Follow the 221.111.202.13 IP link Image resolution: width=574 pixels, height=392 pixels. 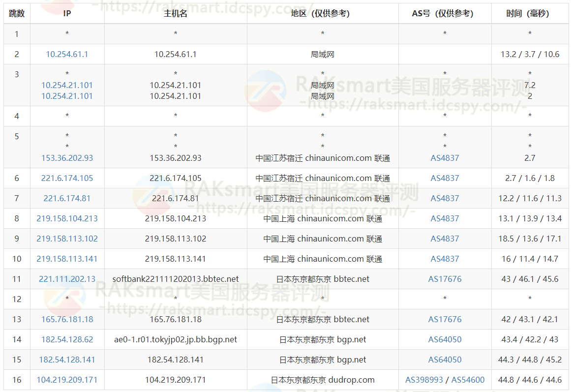[67, 278]
